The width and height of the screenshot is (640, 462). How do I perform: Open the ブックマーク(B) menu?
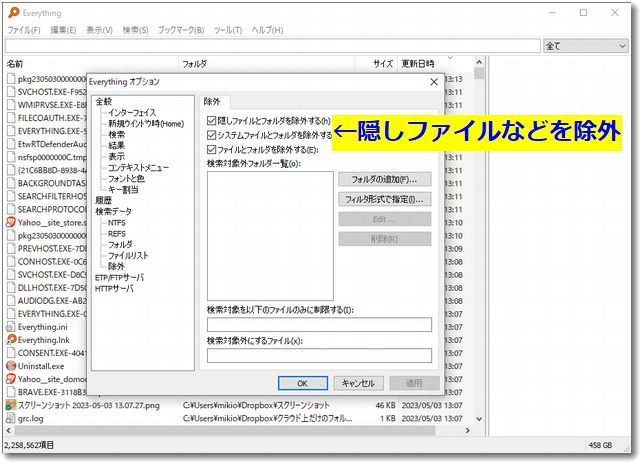[181, 30]
